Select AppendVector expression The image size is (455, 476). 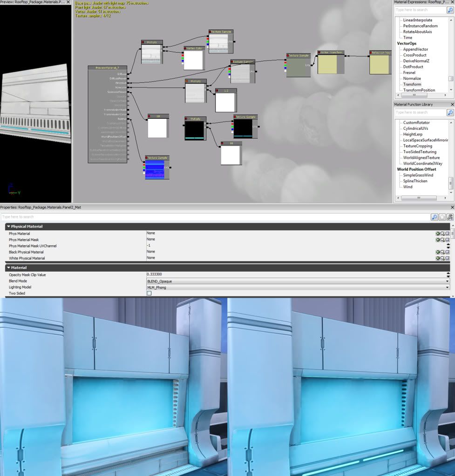pyautogui.click(x=415, y=49)
